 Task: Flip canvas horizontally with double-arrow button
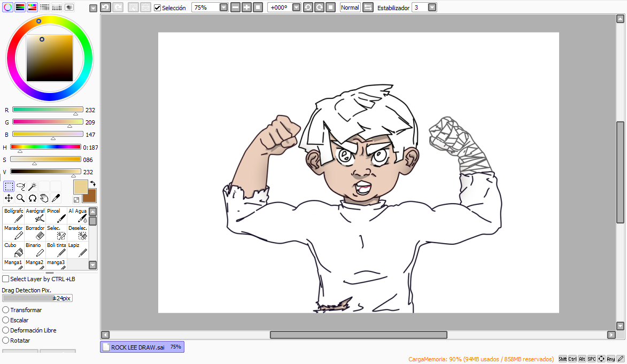tap(368, 7)
